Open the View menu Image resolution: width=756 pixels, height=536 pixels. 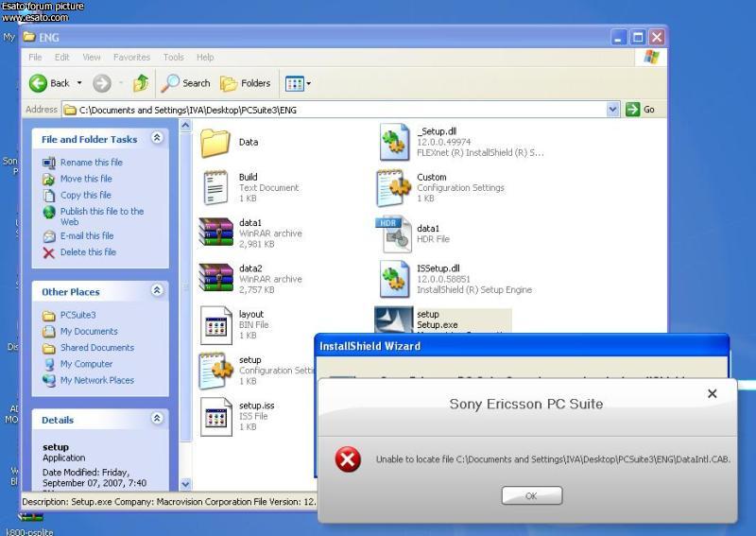[91, 57]
